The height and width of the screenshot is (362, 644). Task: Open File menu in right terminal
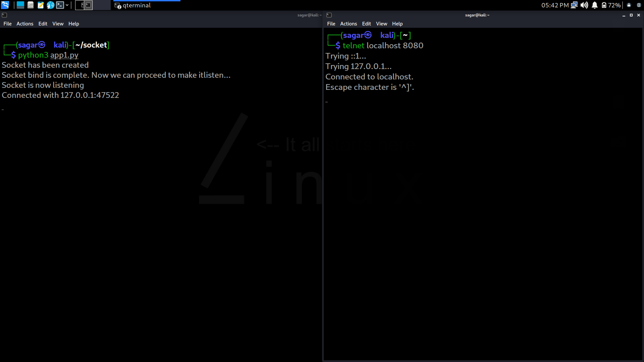click(331, 24)
